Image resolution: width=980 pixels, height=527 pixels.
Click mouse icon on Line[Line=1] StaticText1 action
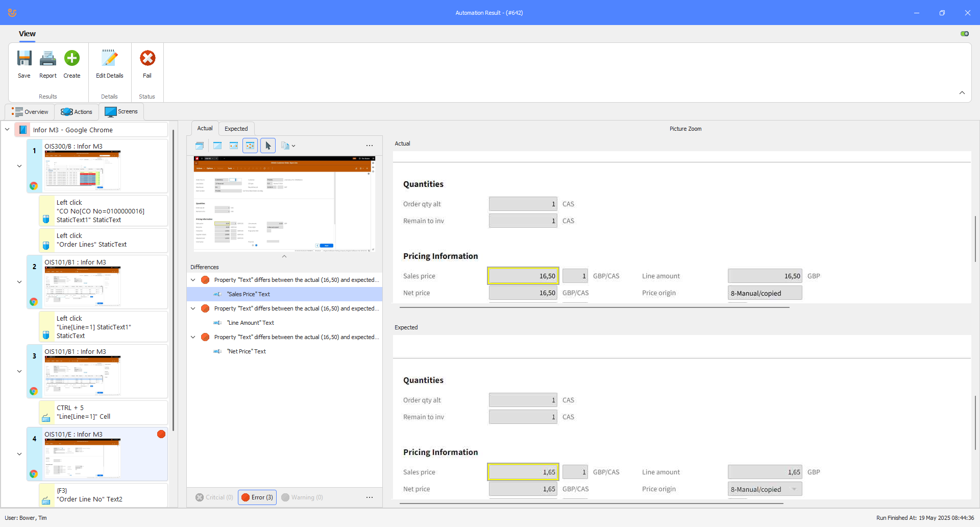tap(46, 335)
